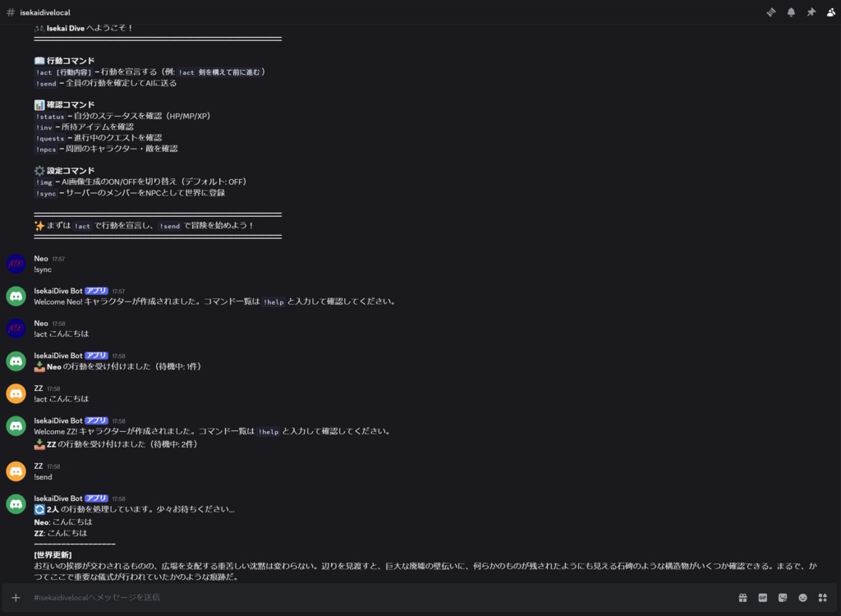841x616 pixels.
Task: Click the hash icon beside isekaidivelocal
Action: pos(10,11)
